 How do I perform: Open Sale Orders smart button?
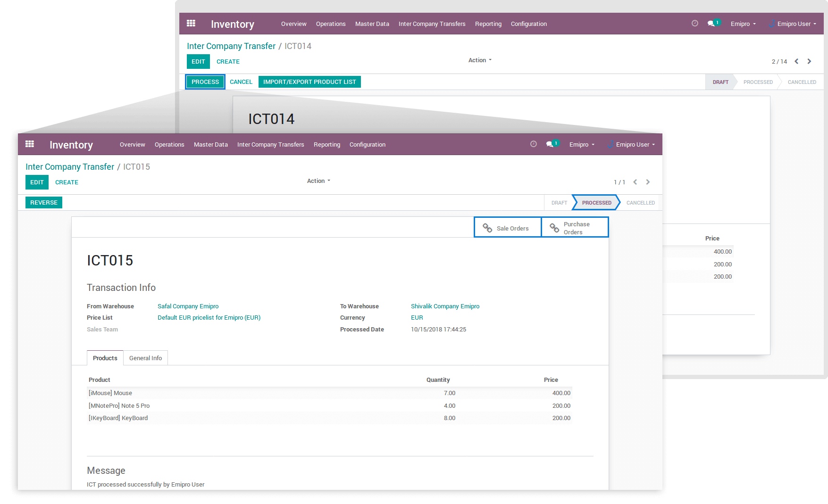[507, 228]
